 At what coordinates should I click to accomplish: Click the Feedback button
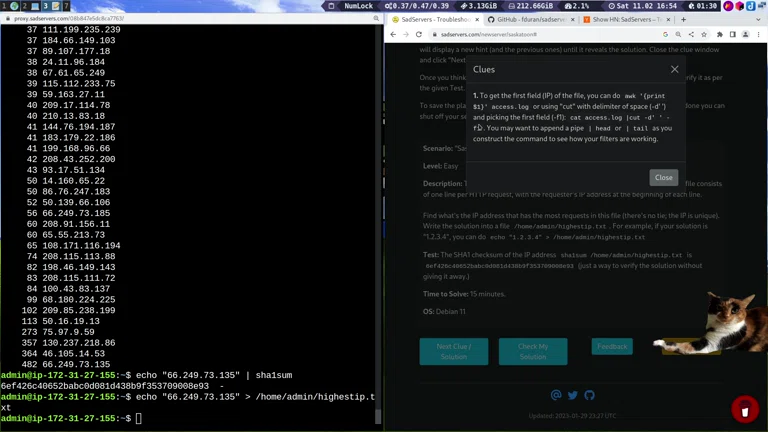pos(612,346)
